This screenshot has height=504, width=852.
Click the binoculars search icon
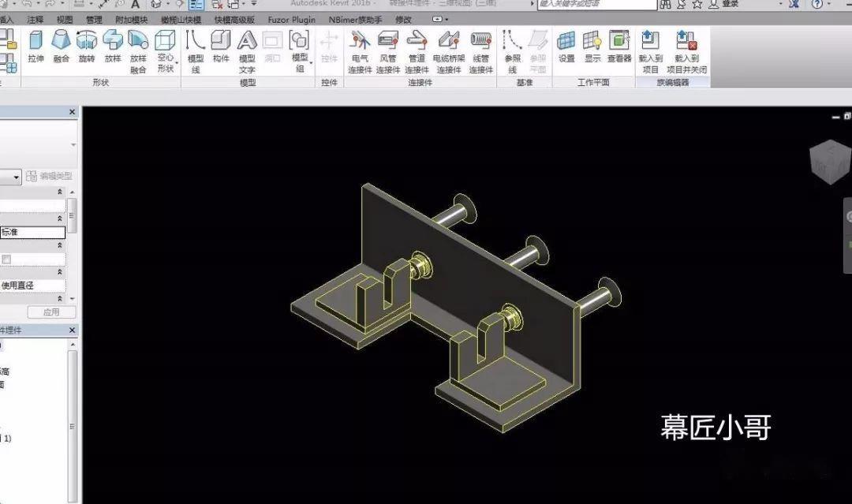[x=665, y=5]
